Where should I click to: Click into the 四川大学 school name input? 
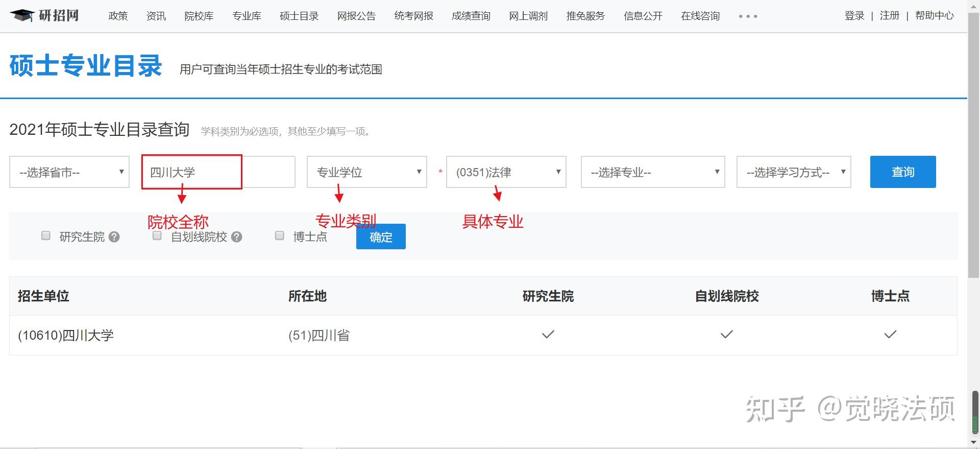[x=218, y=172]
